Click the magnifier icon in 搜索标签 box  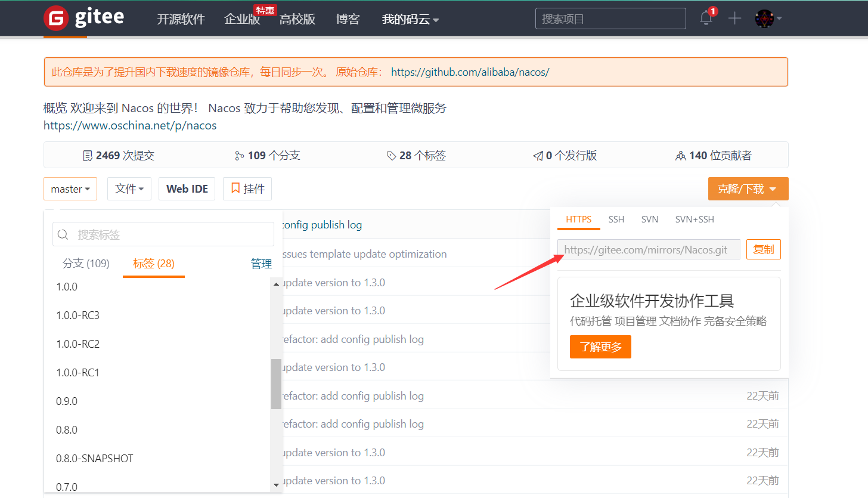pyautogui.click(x=63, y=234)
